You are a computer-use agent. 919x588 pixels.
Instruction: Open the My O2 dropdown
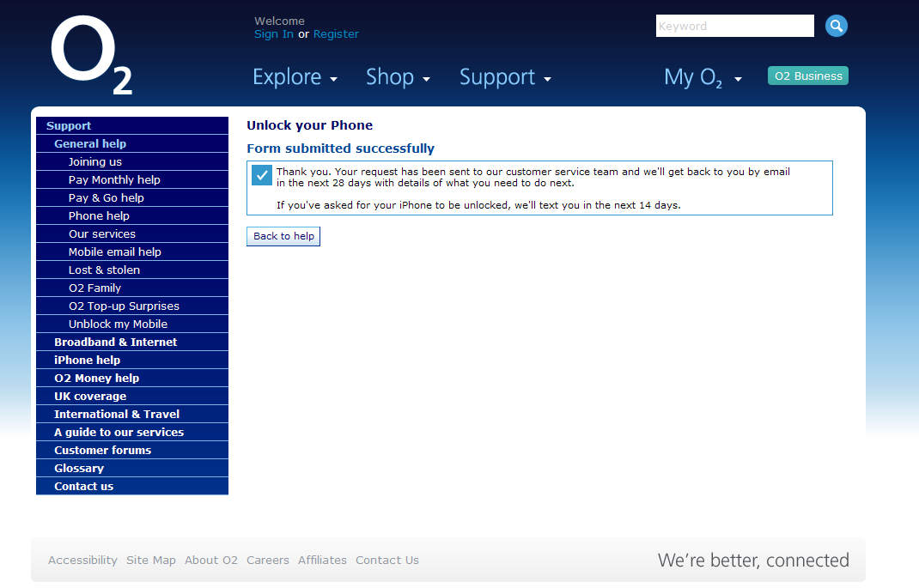click(703, 77)
